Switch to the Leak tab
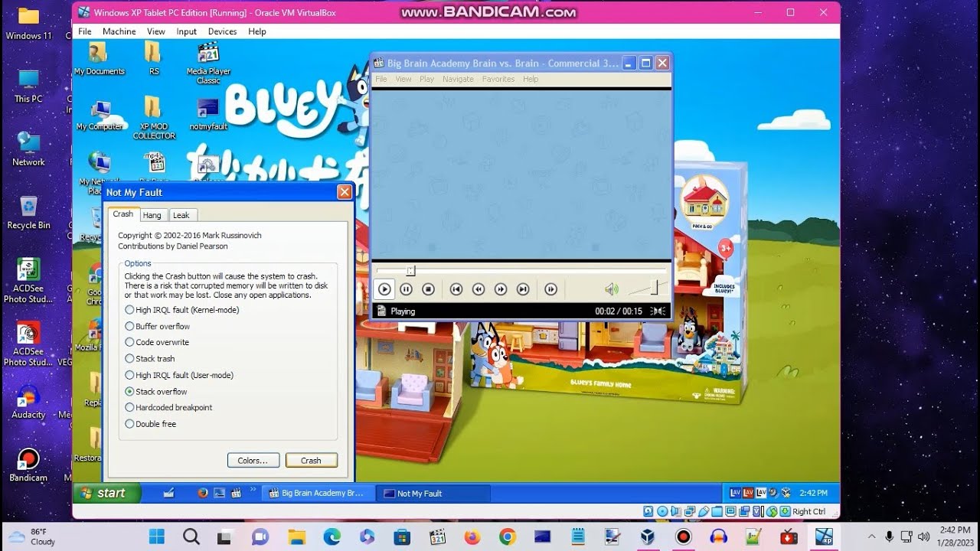 click(x=181, y=215)
